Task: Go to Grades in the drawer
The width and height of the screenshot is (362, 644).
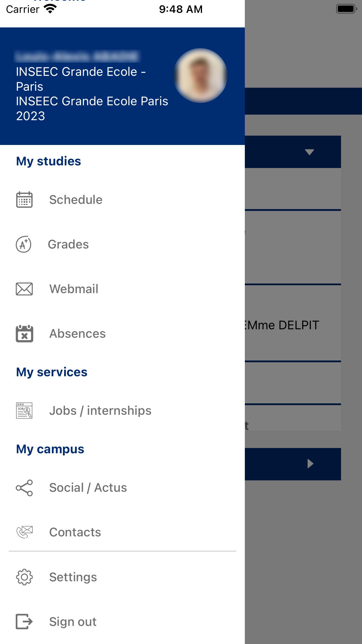Action: click(68, 244)
